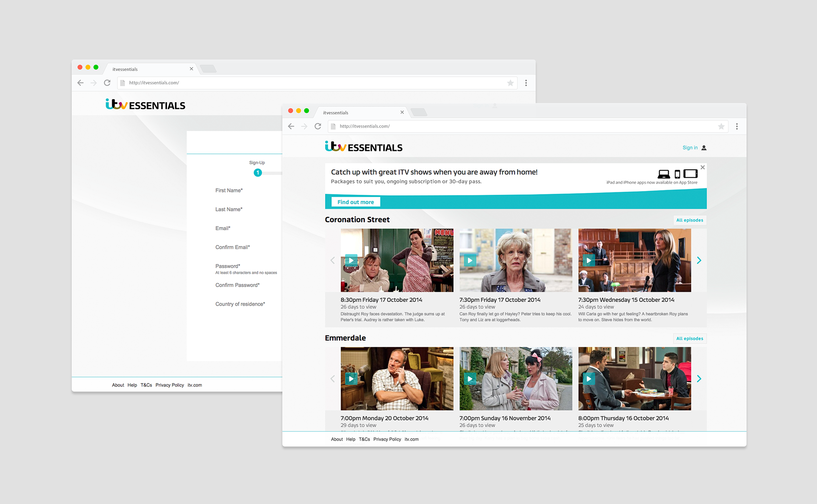Play 8:30pm Friday 17 October episode

click(351, 260)
